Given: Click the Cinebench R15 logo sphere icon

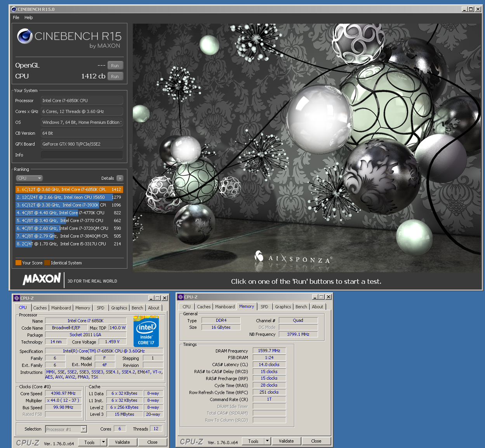Looking at the screenshot, I should pos(24,36).
